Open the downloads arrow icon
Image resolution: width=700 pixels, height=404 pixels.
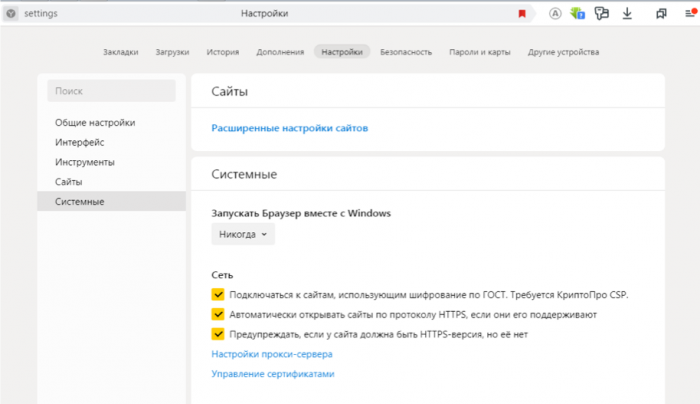(627, 14)
